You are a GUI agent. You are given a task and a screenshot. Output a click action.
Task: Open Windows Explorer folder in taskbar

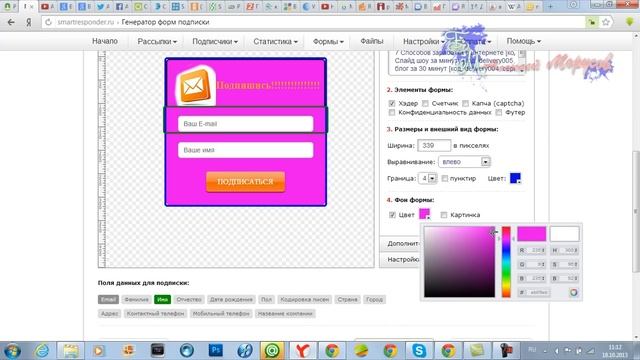71,351
